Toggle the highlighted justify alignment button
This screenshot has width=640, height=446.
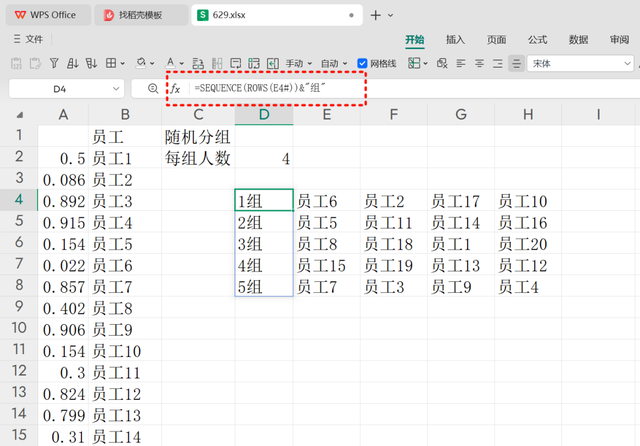[516, 63]
